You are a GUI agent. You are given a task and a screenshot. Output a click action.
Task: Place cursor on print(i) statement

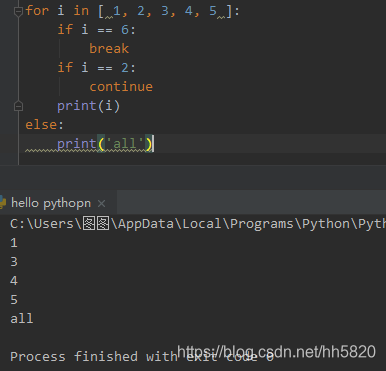(88, 106)
